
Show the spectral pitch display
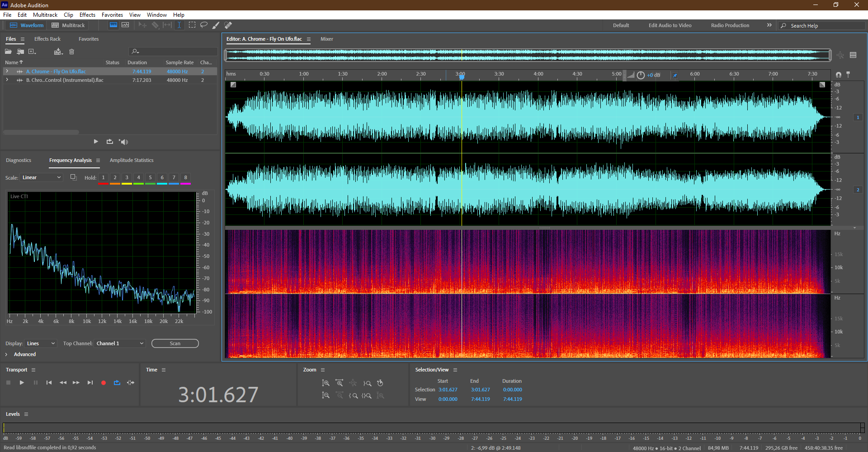125,25
